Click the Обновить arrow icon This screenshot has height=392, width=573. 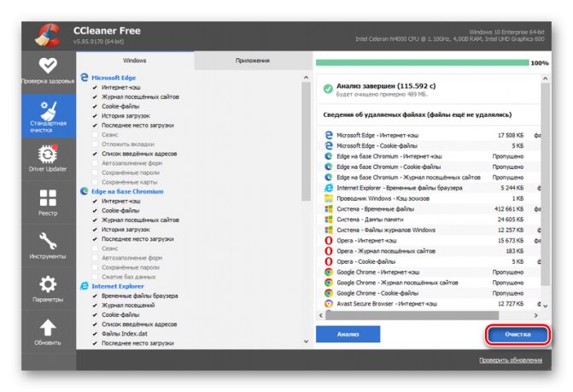click(48, 328)
